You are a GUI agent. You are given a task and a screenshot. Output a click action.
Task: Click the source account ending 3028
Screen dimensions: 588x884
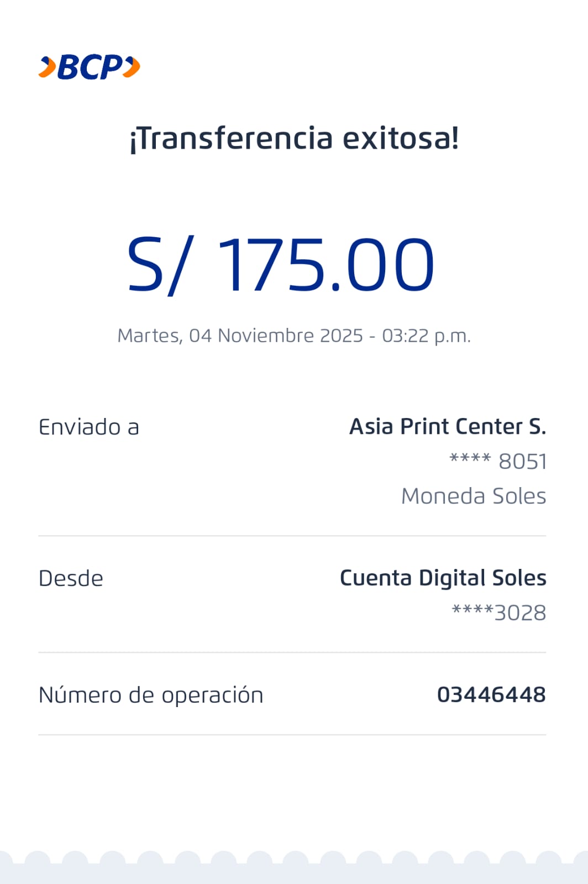(498, 613)
